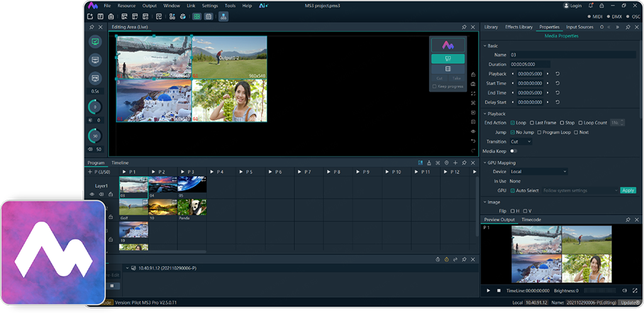Click the lock icon on Layer1
Screen dimensions: 644x313
(111, 195)
